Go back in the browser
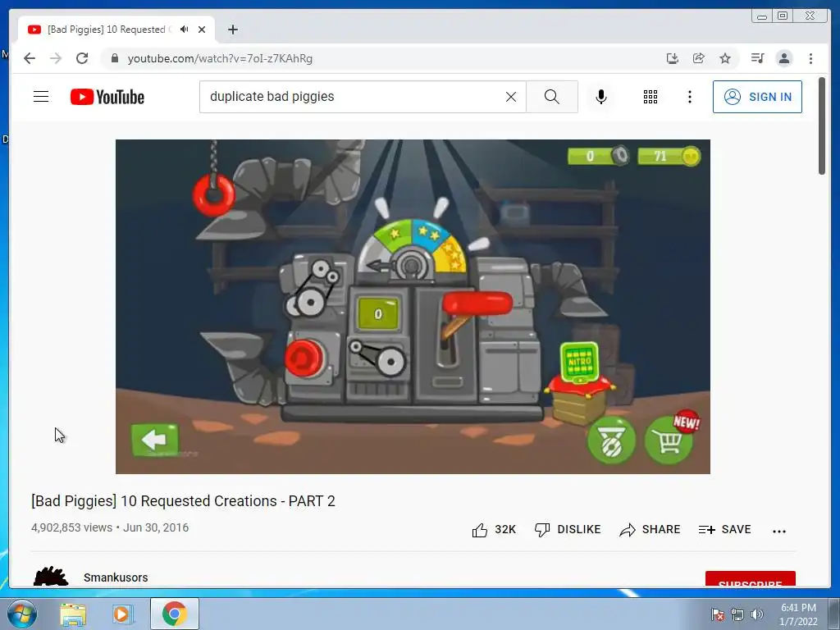Screen dimensions: 840x630 click(x=30, y=58)
